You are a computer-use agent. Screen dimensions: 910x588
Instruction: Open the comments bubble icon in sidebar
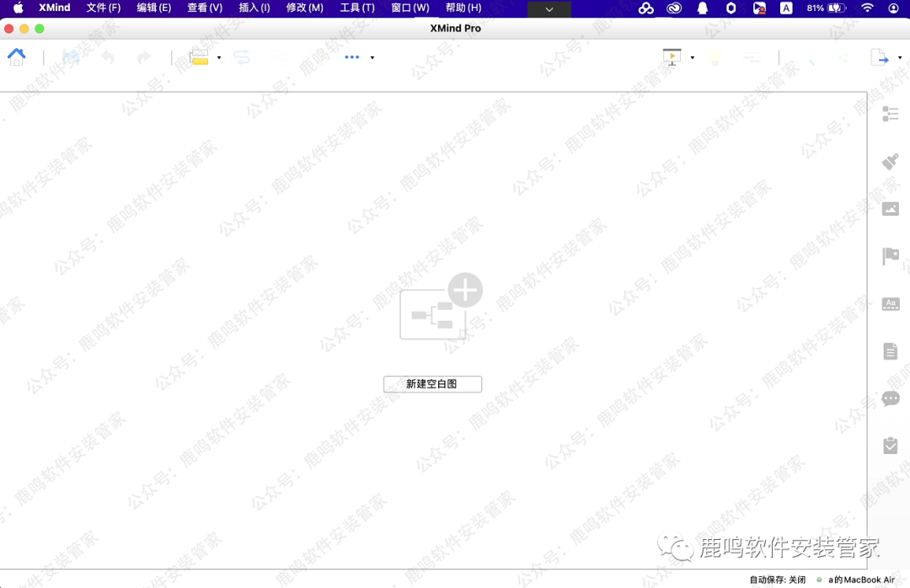[891, 398]
